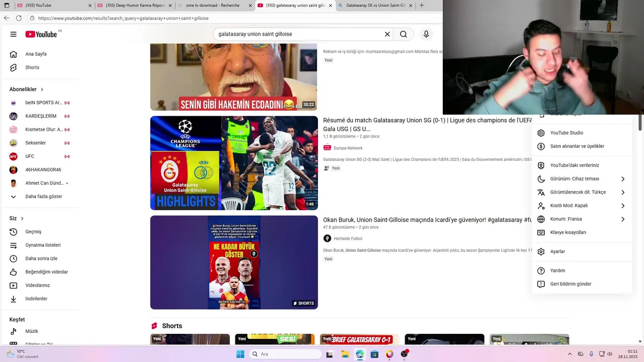Expand Kısıtlı Mod: Kapalı submenu

pyautogui.click(x=582, y=206)
